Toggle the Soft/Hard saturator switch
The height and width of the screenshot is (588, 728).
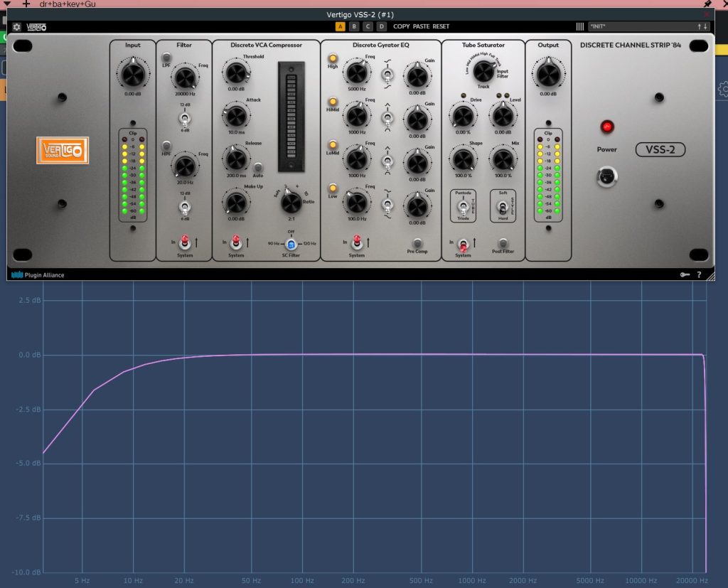click(503, 207)
